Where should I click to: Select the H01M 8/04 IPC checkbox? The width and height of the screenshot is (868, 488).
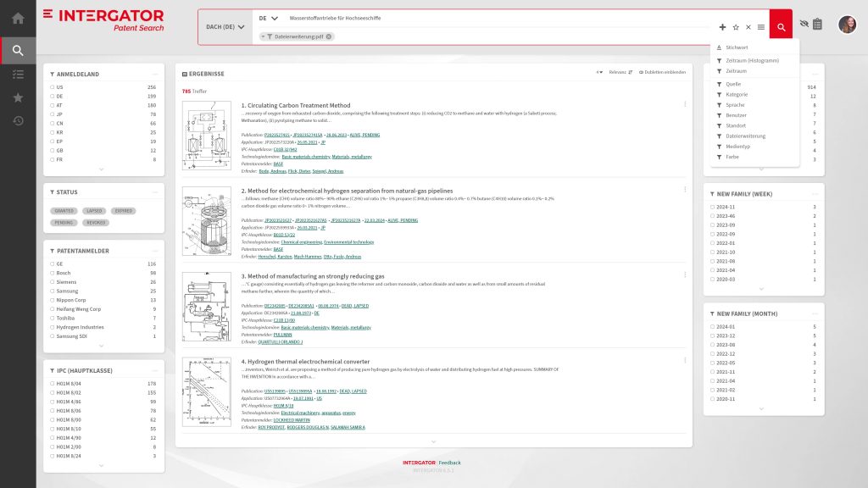tap(53, 383)
